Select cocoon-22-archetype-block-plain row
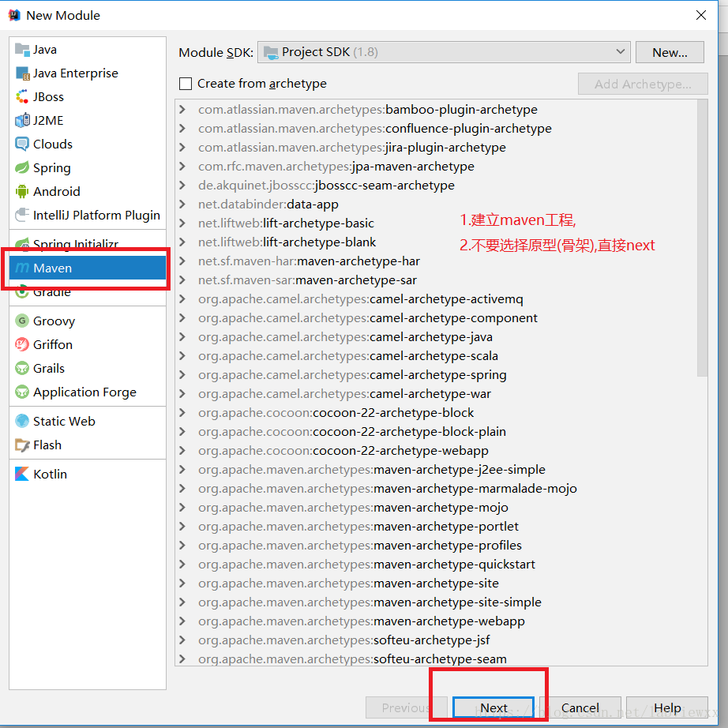The image size is (728, 728). [437, 432]
